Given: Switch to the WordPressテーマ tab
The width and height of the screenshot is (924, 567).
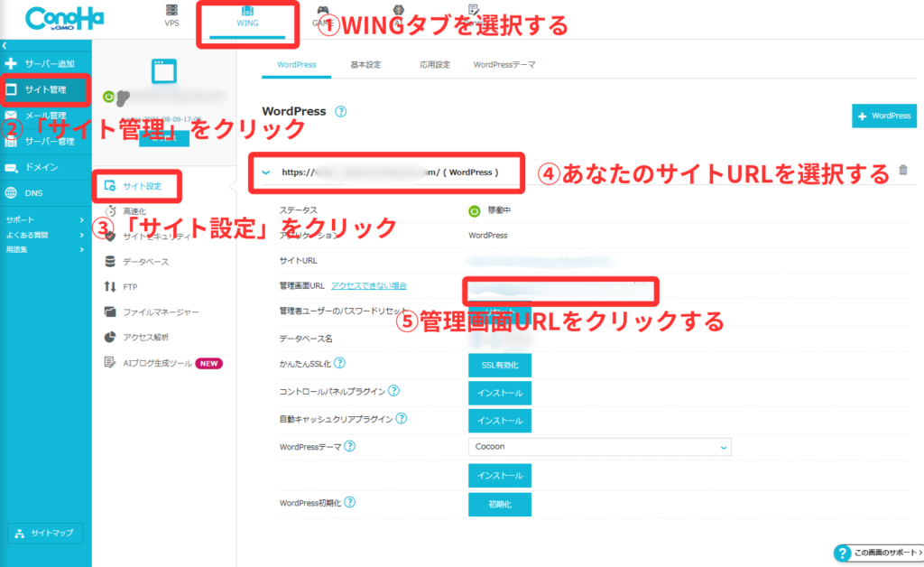Looking at the screenshot, I should pos(504,65).
